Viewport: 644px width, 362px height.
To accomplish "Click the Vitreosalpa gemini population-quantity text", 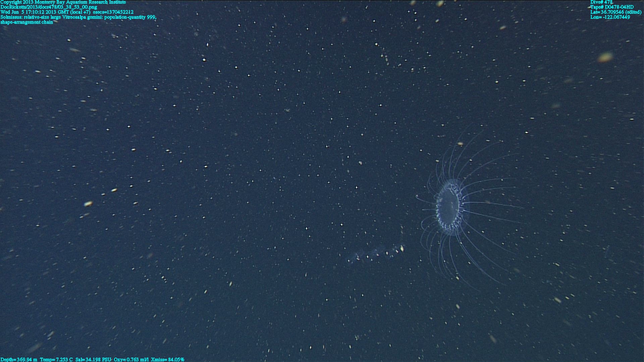I will click(109, 17).
